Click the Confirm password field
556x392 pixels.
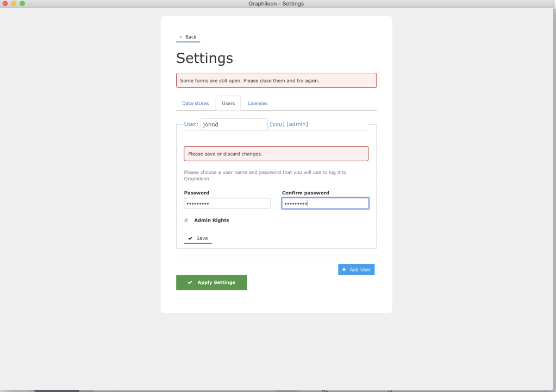coord(325,204)
